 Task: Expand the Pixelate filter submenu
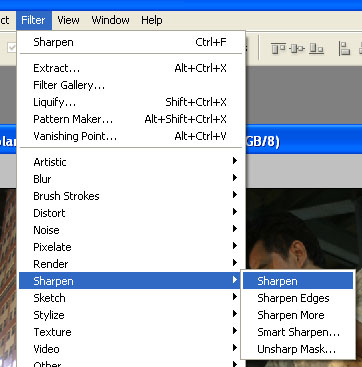pos(131,247)
